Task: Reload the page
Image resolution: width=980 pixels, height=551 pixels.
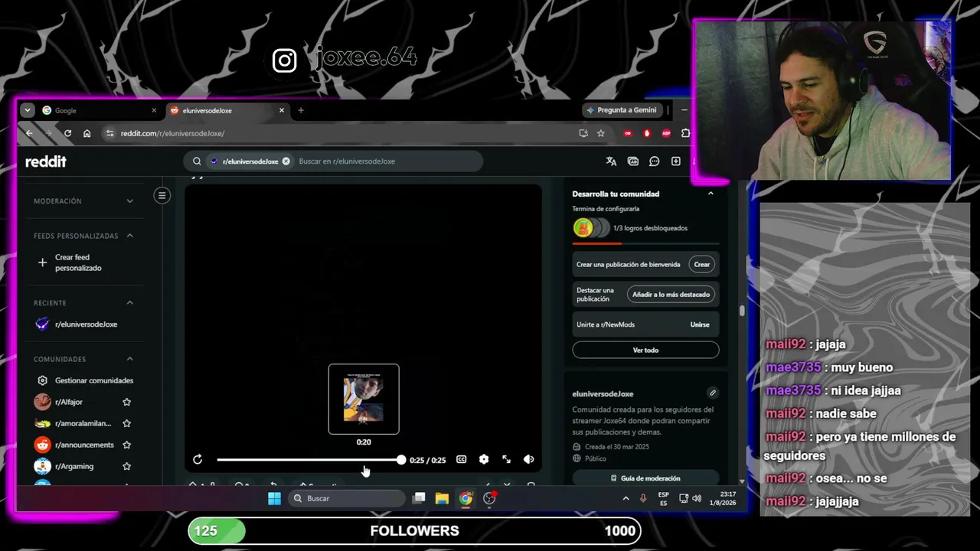Action: [67, 133]
